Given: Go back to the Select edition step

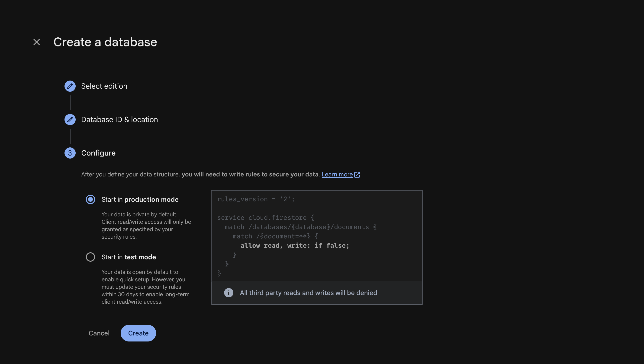Looking at the screenshot, I should point(104,86).
